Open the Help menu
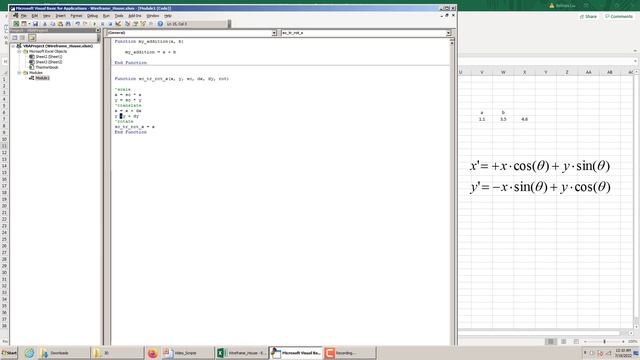 click(168, 16)
